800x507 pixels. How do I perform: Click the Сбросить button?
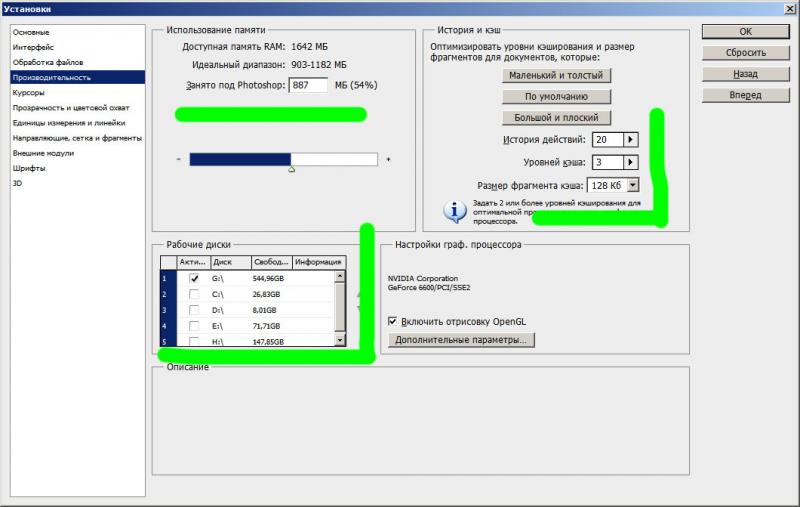click(x=745, y=53)
